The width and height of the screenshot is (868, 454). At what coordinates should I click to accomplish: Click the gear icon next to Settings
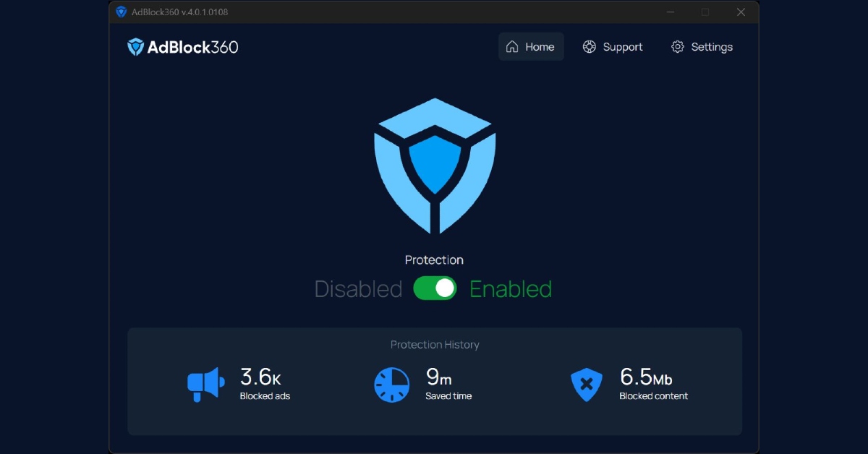(x=678, y=47)
